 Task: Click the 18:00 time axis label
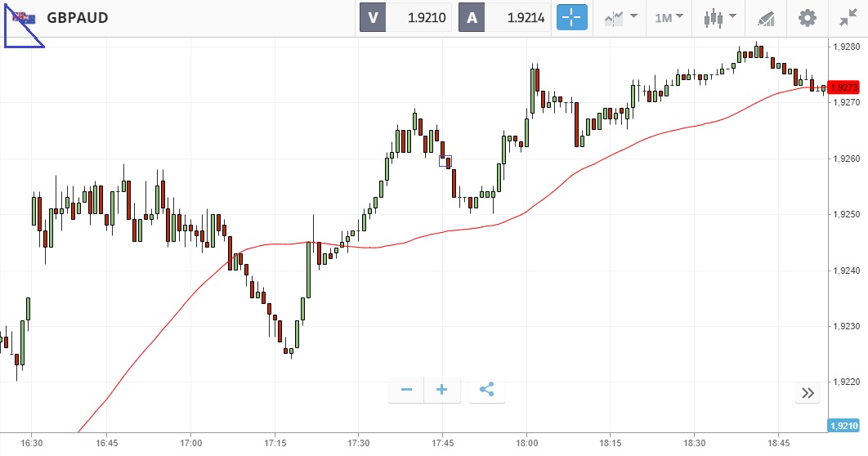526,442
